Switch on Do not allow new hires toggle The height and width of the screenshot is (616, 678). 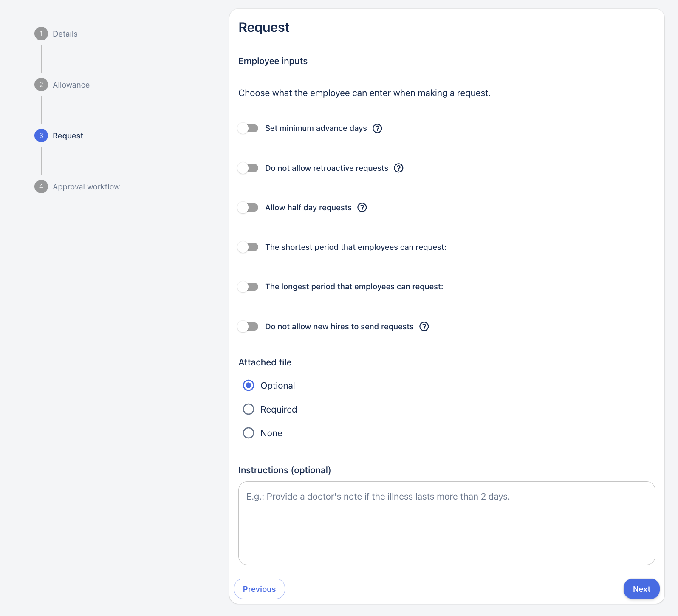248,326
